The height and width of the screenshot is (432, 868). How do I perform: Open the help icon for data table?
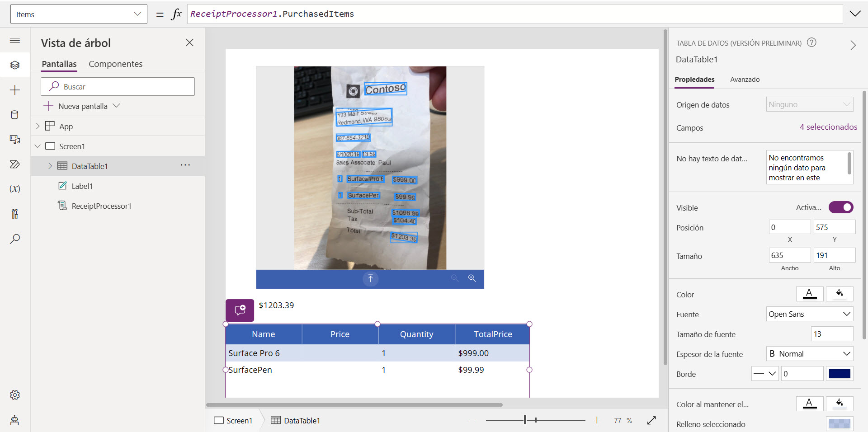point(812,42)
